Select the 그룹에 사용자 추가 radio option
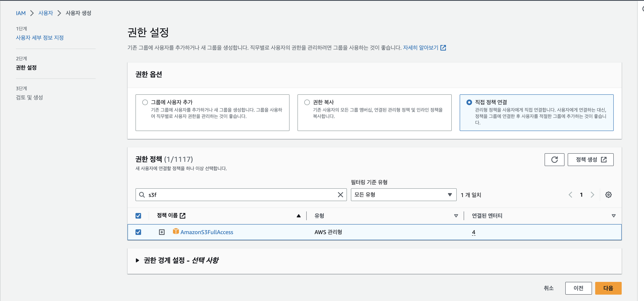 click(x=145, y=102)
